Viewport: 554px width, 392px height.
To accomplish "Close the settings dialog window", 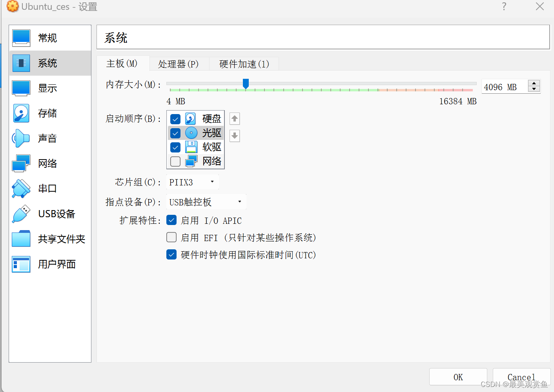I will coord(540,6).
